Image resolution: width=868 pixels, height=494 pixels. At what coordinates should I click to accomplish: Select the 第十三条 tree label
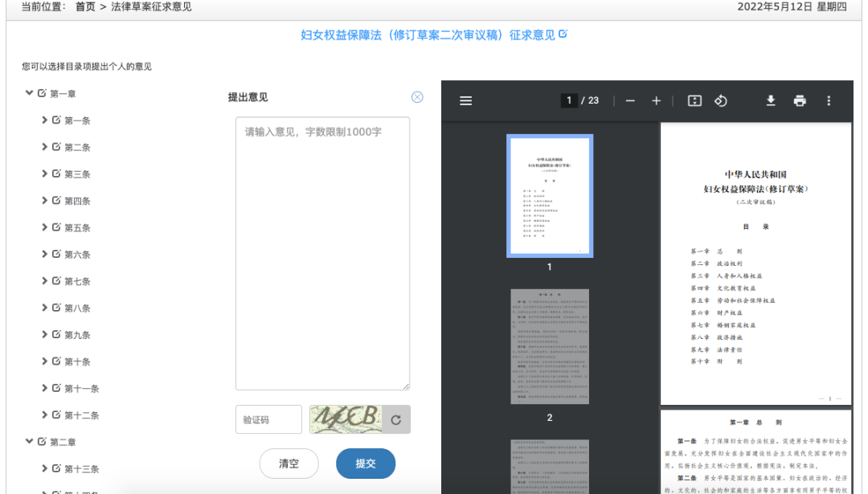(82, 468)
